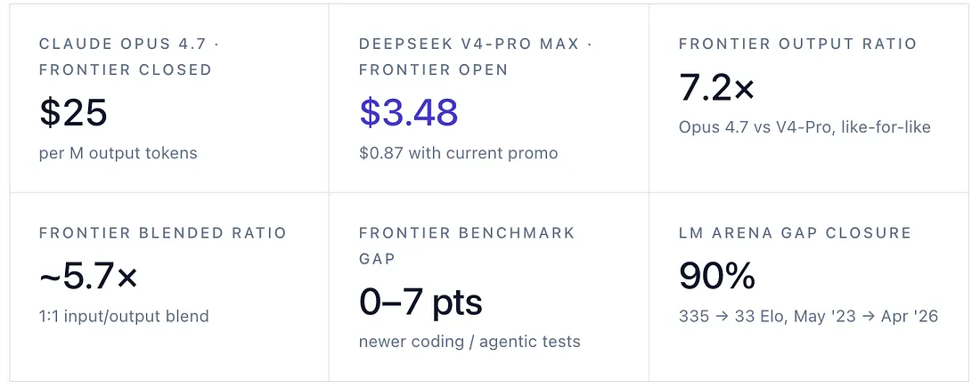
Task: Select the DeepSeek V4-Pro Max heading
Action: (476, 57)
